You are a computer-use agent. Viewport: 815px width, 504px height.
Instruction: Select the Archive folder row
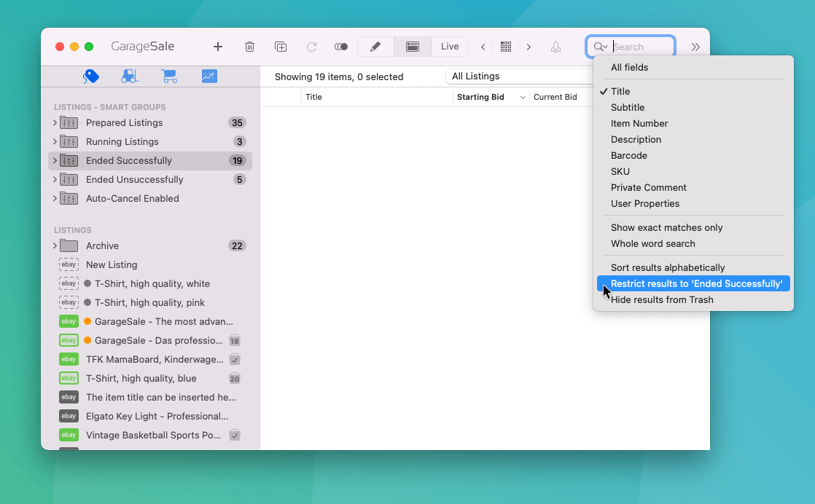(x=150, y=245)
